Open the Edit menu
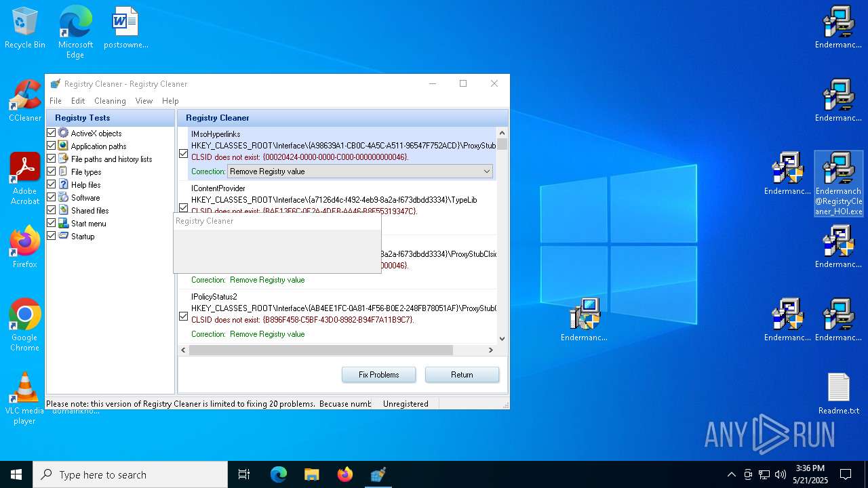This screenshot has width=868, height=488. point(78,101)
